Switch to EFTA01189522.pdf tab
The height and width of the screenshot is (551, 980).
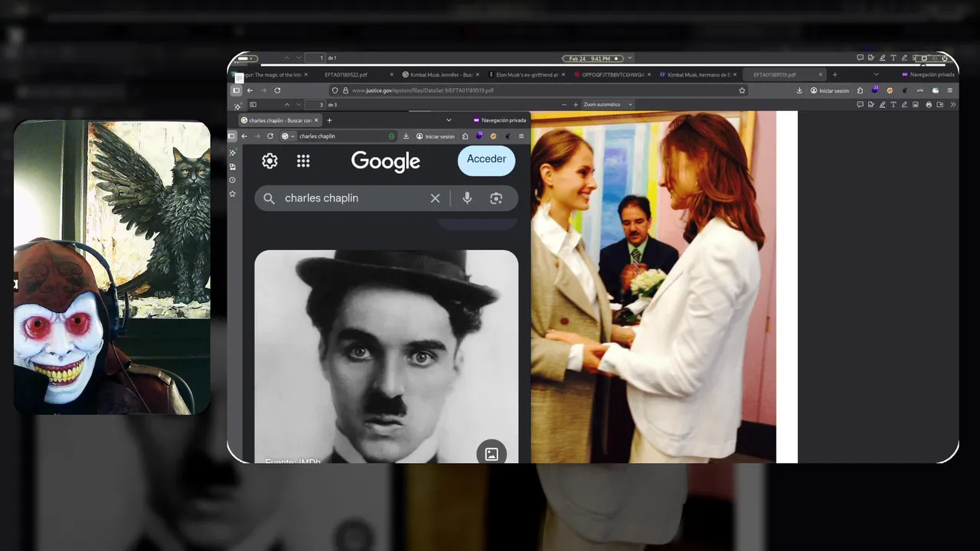346,75
